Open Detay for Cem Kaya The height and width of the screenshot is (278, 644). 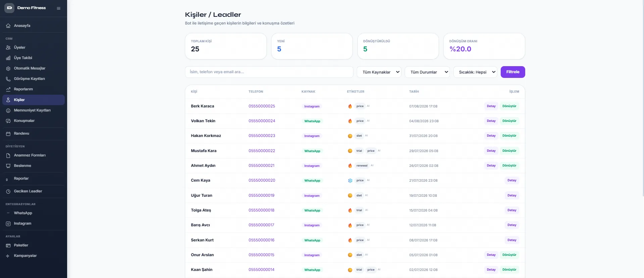pyautogui.click(x=512, y=180)
